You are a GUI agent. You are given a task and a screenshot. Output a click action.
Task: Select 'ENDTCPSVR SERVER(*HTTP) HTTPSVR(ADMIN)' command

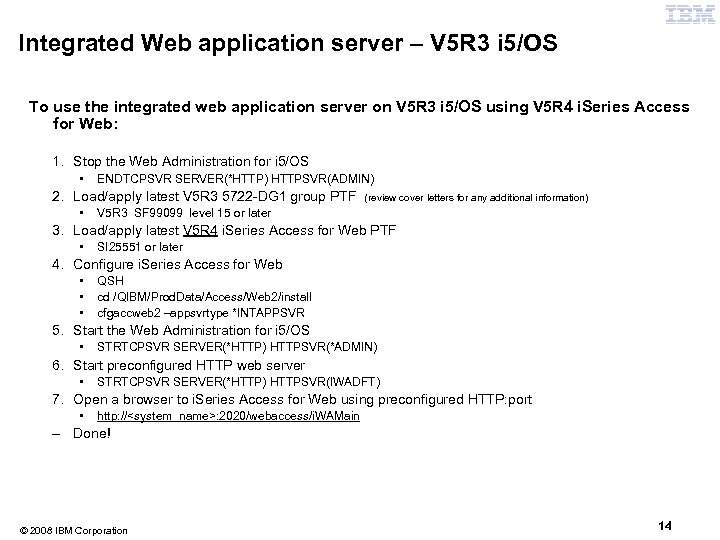(236, 179)
